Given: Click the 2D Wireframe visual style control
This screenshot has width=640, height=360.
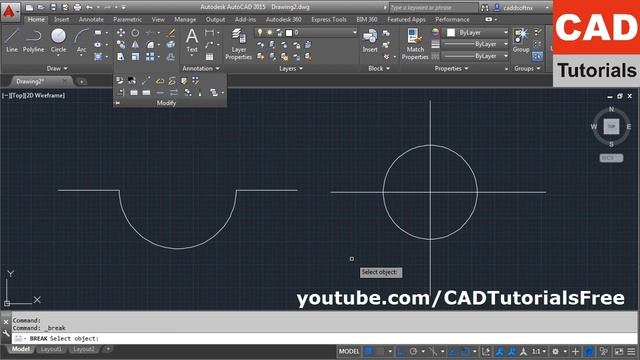Looking at the screenshot, I should pos(46,96).
